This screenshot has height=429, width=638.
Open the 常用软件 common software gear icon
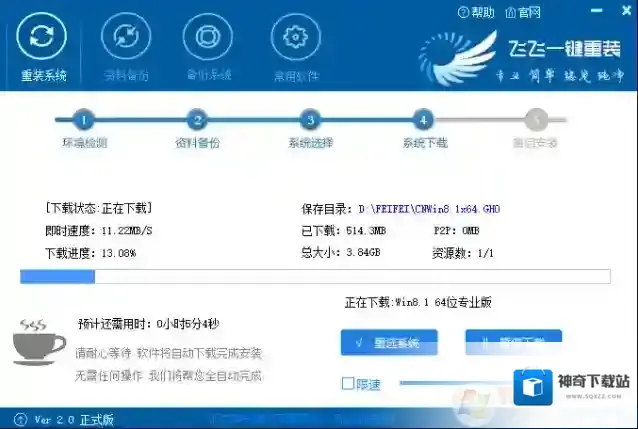pyautogui.click(x=295, y=38)
